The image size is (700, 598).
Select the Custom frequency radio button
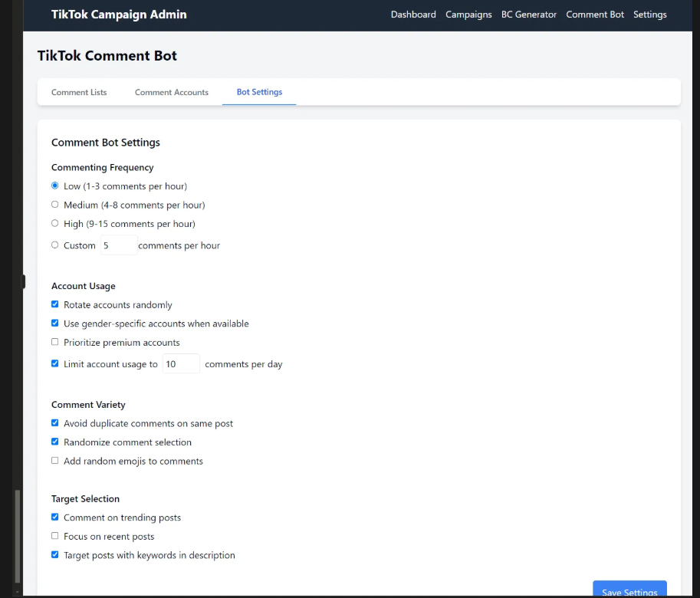tap(55, 245)
